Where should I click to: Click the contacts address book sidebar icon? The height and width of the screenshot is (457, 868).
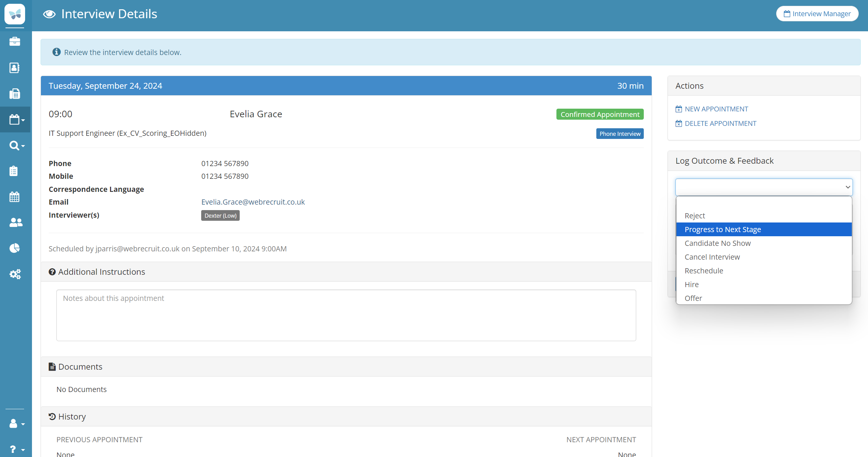(x=15, y=68)
